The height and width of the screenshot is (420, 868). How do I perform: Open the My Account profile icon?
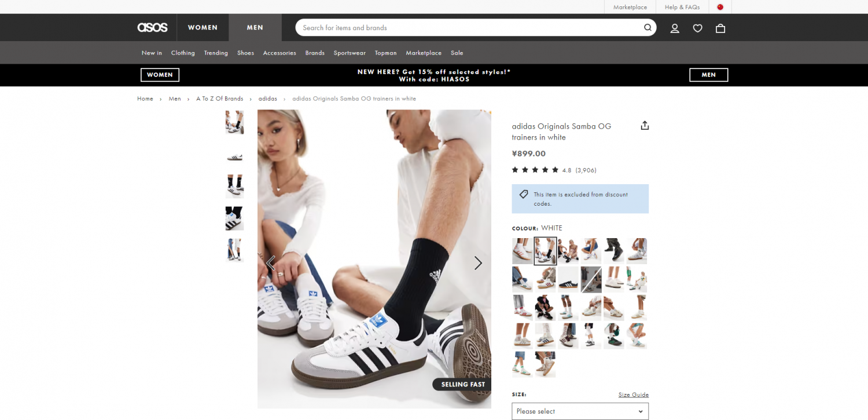675,28
